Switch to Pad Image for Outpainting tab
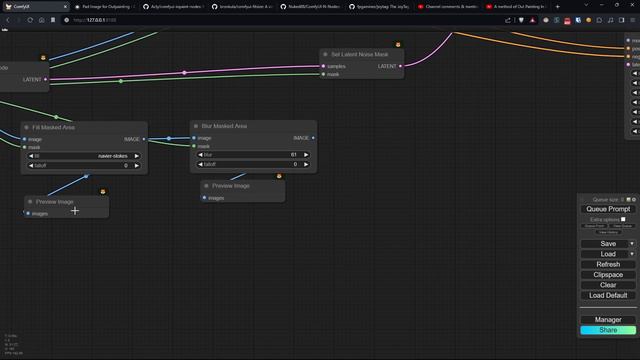Viewport: 640px width, 360px height. 104,7
